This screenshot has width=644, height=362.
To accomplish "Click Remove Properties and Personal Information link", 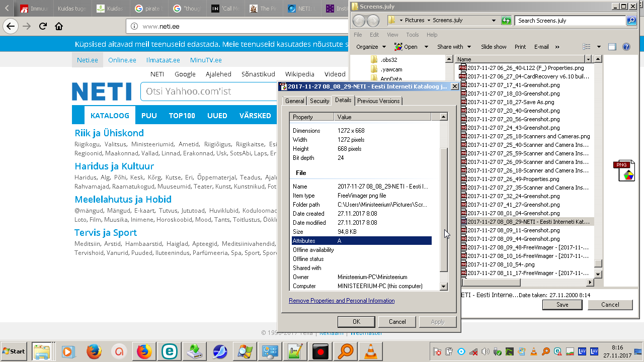I will pos(342,301).
